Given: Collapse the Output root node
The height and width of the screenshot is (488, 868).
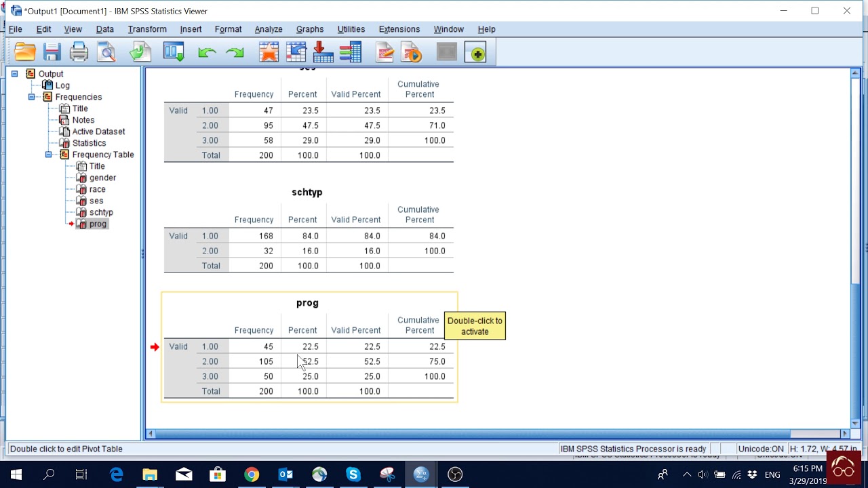Looking at the screenshot, I should tap(14, 74).
